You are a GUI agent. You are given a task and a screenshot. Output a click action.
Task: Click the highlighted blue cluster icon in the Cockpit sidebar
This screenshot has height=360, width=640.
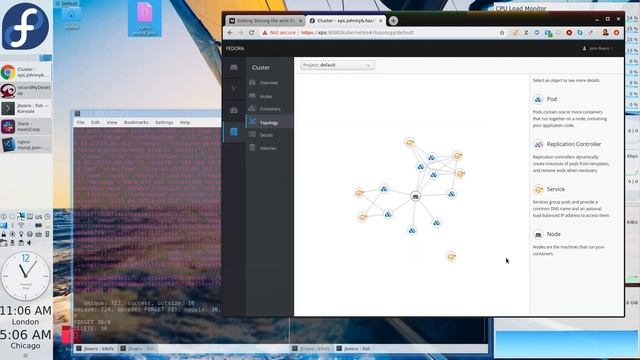(x=233, y=132)
